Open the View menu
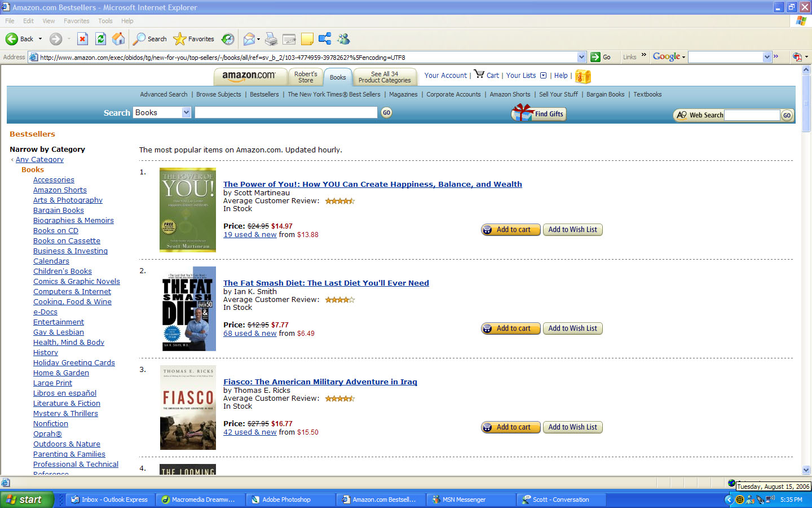 [49, 21]
